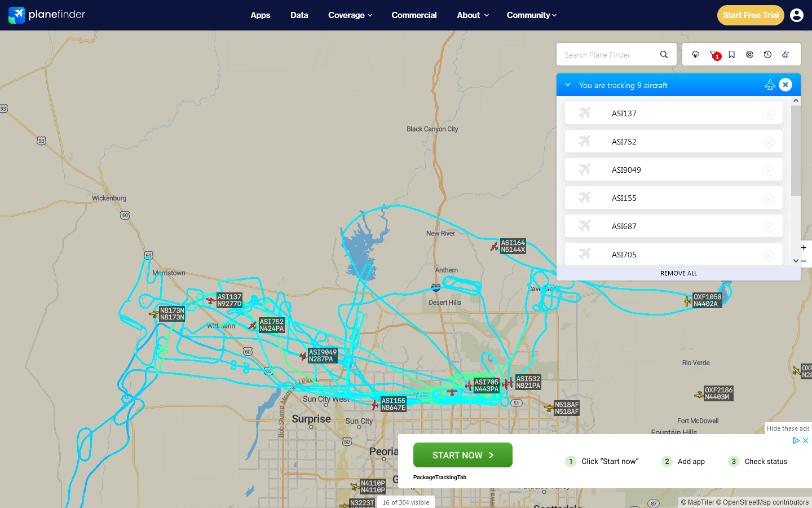The width and height of the screenshot is (812, 508).
Task: Select ASI137 in the tracked list
Action: pyautogui.click(x=673, y=113)
